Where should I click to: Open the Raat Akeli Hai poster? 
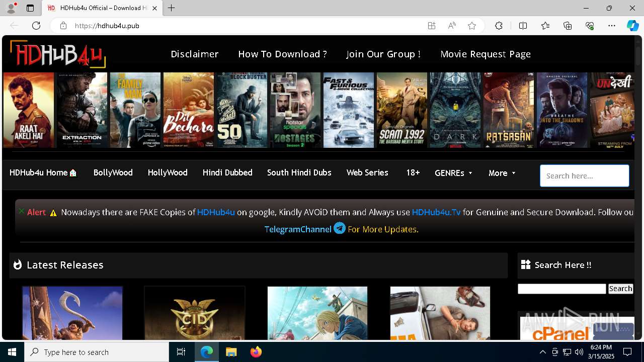tap(29, 110)
